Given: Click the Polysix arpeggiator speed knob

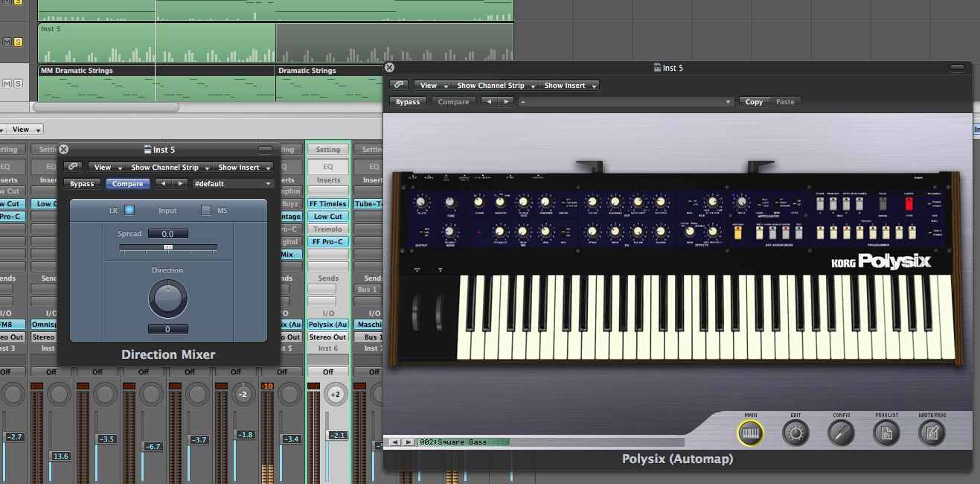Looking at the screenshot, I should pos(740,202).
